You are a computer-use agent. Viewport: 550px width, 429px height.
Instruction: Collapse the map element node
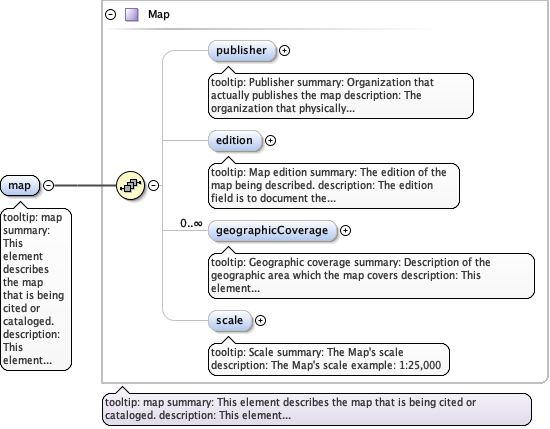click(x=48, y=185)
